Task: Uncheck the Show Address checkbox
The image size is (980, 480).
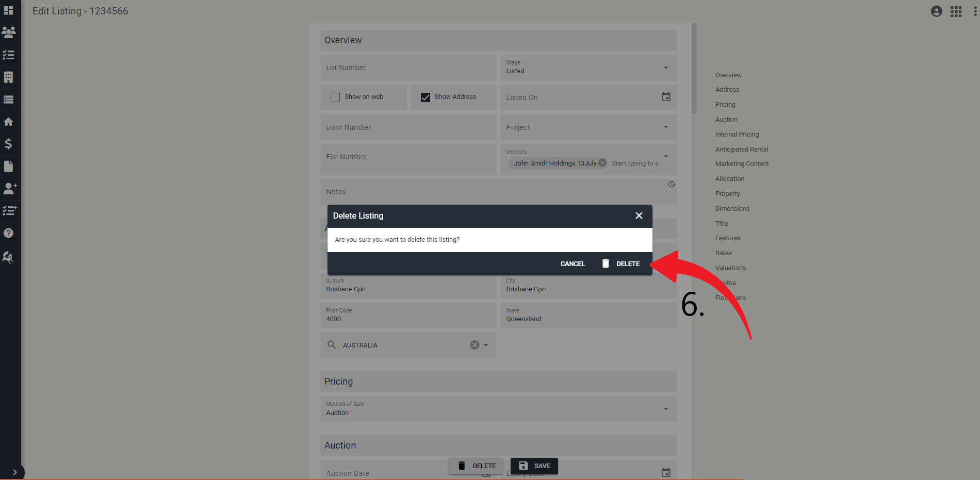Action: [425, 97]
